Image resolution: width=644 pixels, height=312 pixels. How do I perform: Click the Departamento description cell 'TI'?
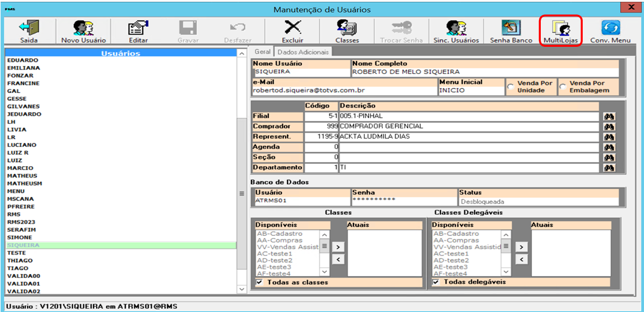(469, 168)
